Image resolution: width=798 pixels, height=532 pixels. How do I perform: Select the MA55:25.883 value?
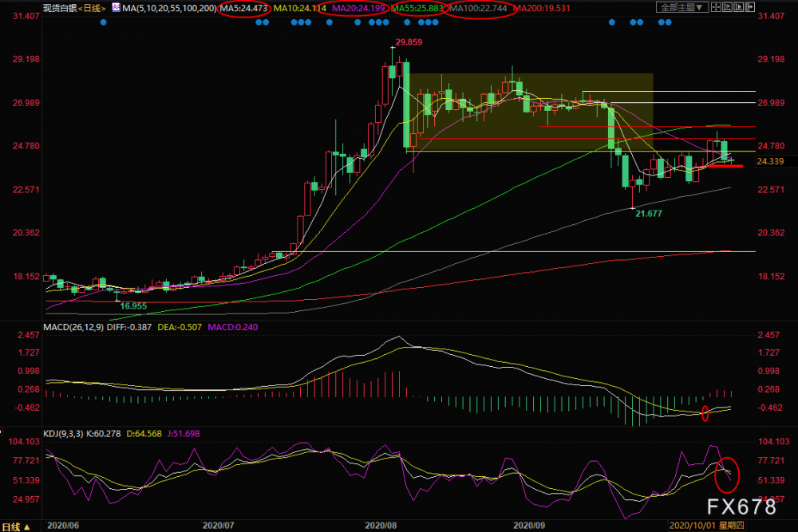(417, 8)
